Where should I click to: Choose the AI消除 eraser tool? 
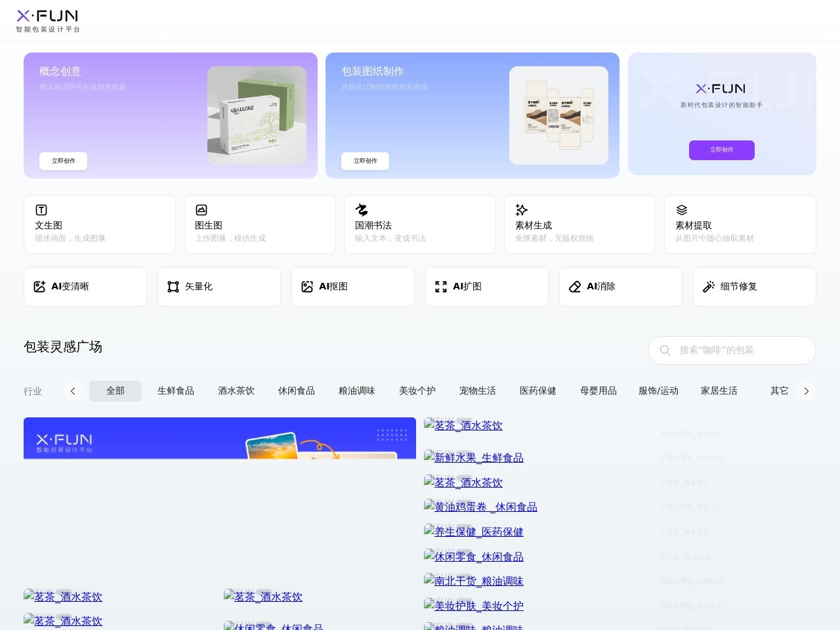pyautogui.click(x=621, y=287)
